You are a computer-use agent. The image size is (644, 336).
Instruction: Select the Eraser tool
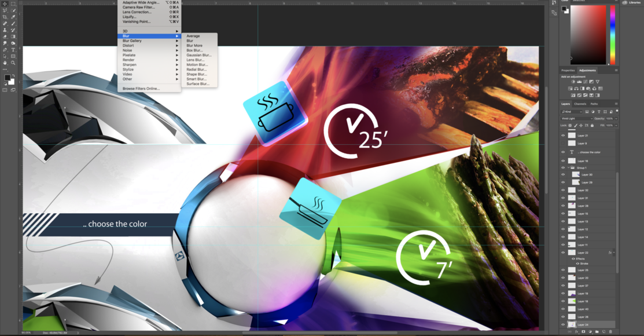[x=5, y=36]
